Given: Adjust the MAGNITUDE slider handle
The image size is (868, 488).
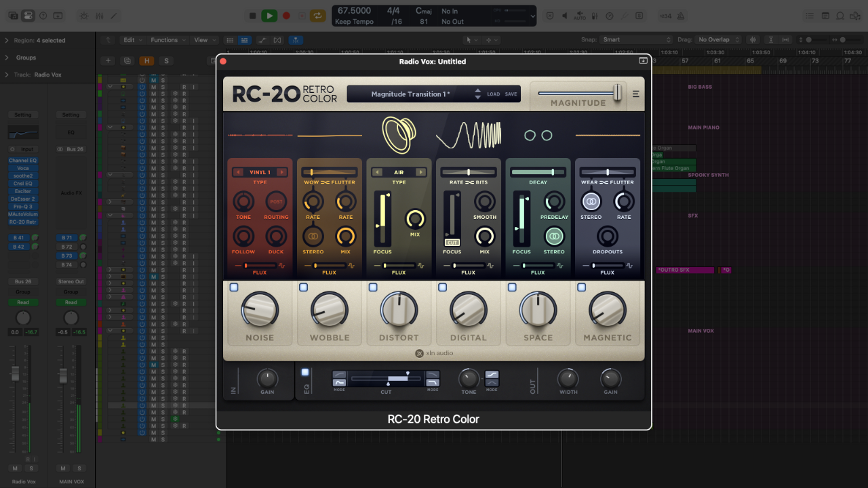Looking at the screenshot, I should pos(617,93).
